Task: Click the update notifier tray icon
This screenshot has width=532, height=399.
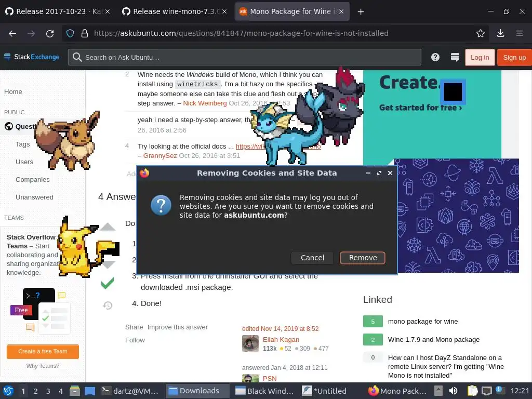Action: pos(498,390)
